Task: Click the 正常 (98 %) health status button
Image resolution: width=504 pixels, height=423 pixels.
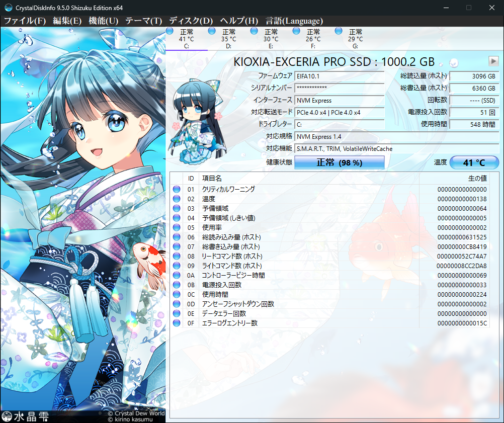Action: pos(340,162)
